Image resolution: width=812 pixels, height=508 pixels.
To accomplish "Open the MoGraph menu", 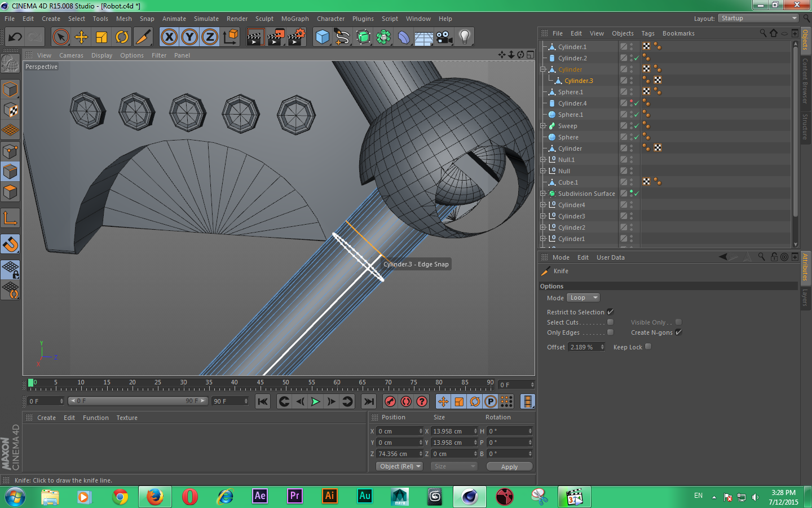I will [x=295, y=19].
